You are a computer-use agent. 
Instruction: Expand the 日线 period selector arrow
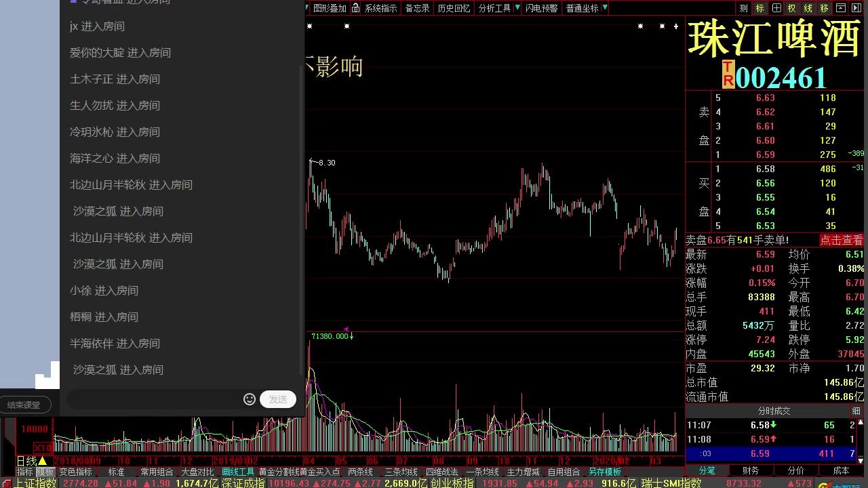(42, 461)
